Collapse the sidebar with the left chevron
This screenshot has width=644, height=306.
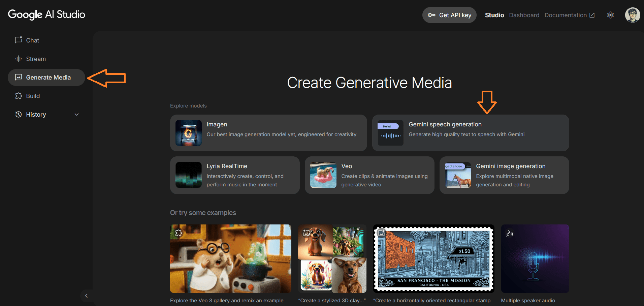pos(87,296)
